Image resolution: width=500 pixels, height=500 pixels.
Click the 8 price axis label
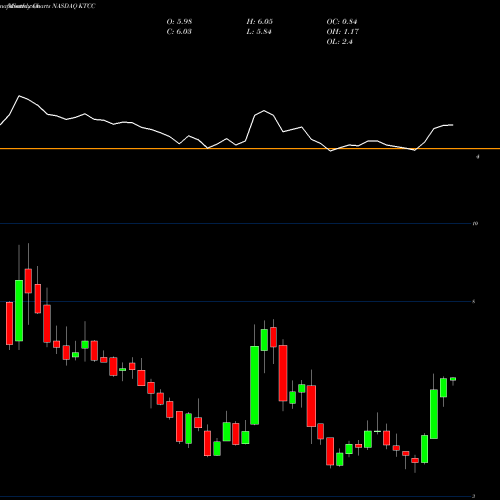474,302
